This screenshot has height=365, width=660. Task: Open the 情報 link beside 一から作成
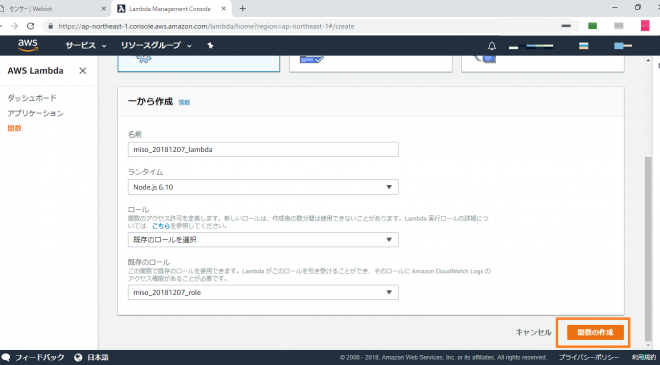tap(184, 102)
